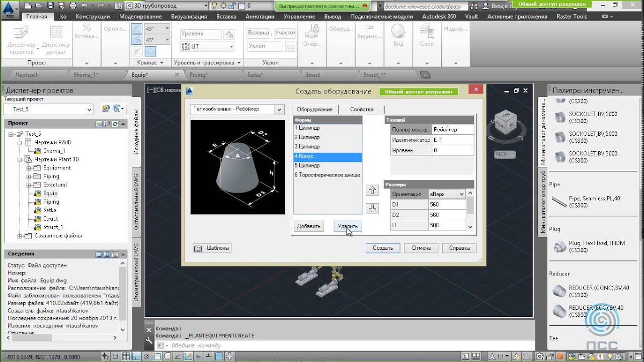Click the Undo arrow in quick access toolbar

click(x=84, y=6)
